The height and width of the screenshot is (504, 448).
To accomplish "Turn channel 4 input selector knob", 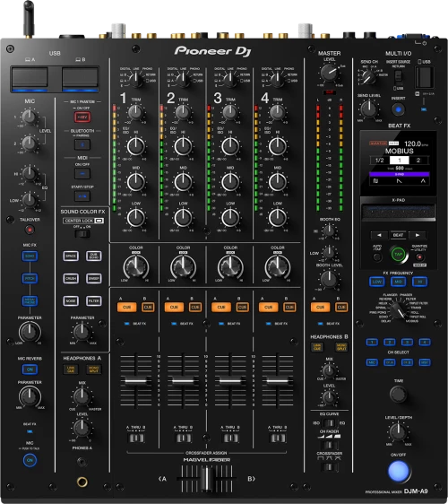I will point(277,80).
